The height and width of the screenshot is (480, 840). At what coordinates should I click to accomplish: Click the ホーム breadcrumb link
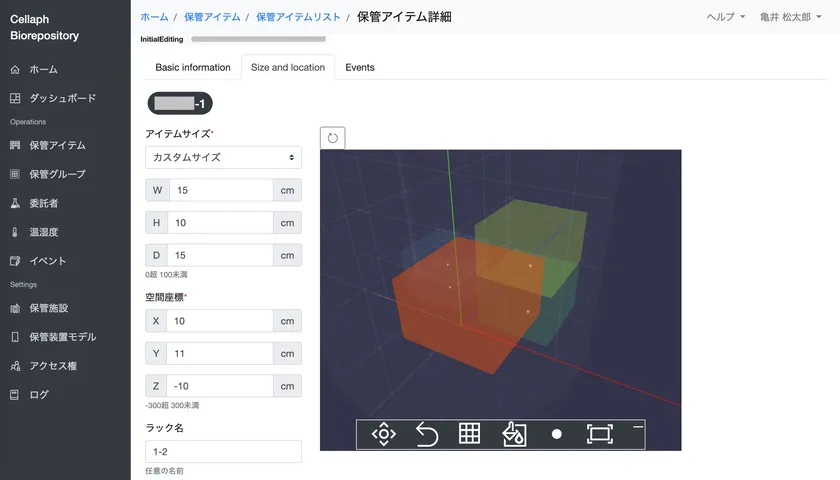[x=154, y=17]
